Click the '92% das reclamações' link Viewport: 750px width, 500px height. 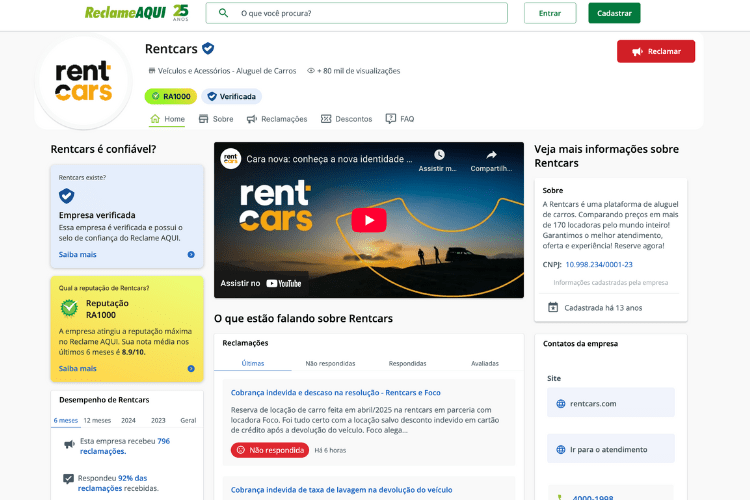[x=112, y=483]
